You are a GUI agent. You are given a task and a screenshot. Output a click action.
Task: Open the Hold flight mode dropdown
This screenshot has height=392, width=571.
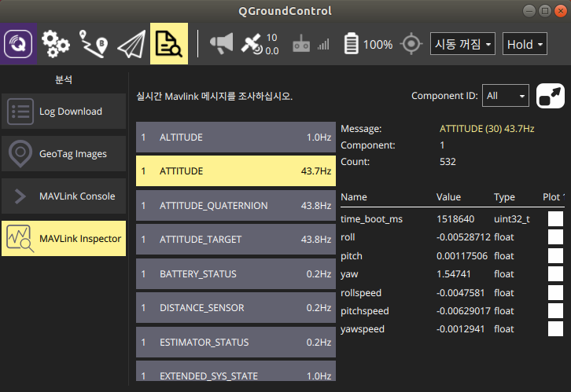pyautogui.click(x=525, y=44)
